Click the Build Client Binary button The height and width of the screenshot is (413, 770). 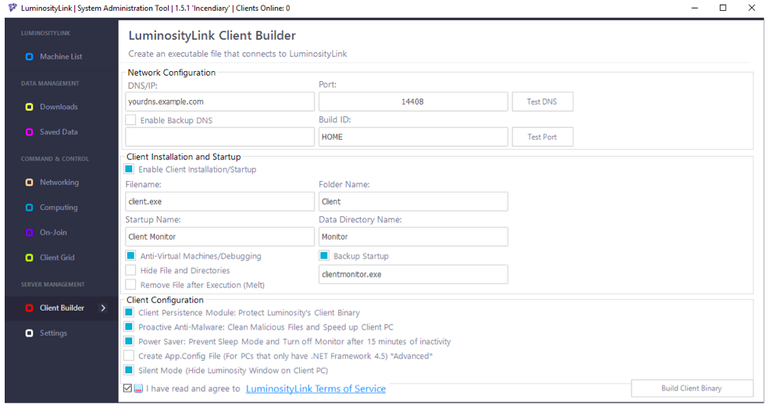[692, 388]
